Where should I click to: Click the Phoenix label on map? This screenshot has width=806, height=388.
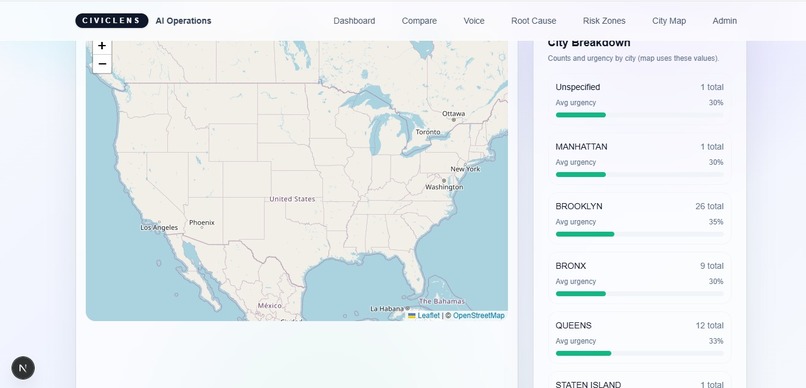[x=202, y=223]
